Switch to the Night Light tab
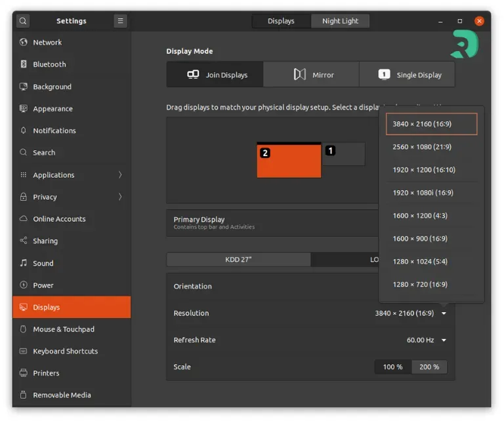This screenshot has width=504, height=421. tap(340, 21)
